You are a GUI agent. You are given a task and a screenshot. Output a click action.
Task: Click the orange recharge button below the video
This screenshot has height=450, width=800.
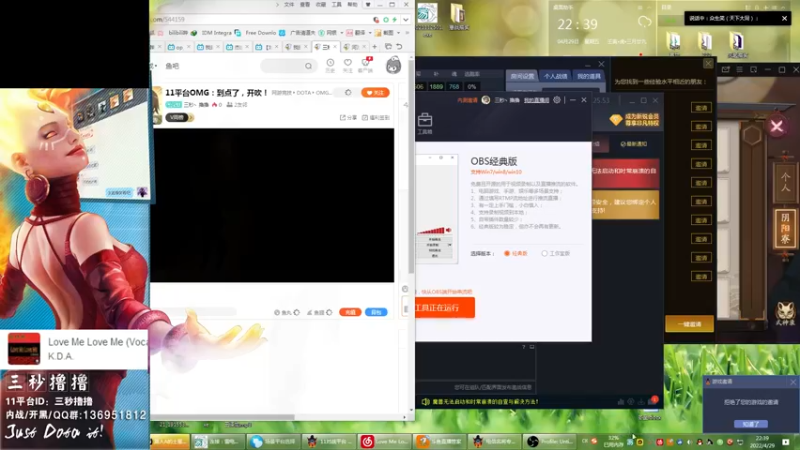(x=350, y=312)
